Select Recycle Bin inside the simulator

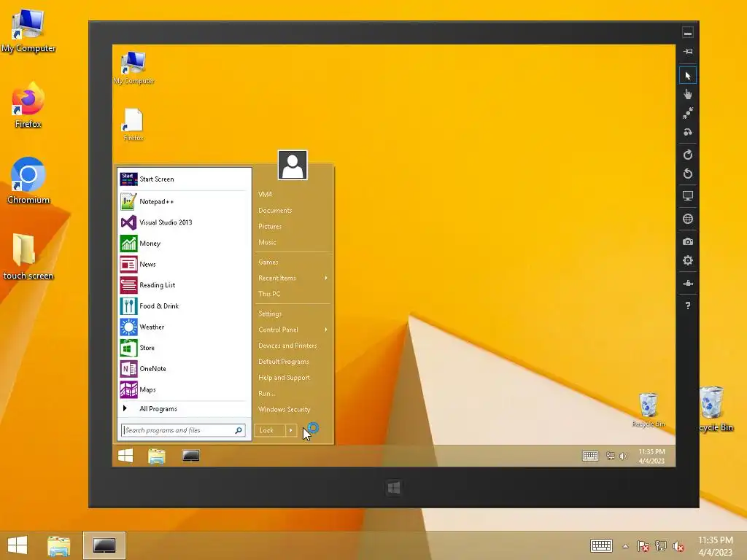coord(649,410)
